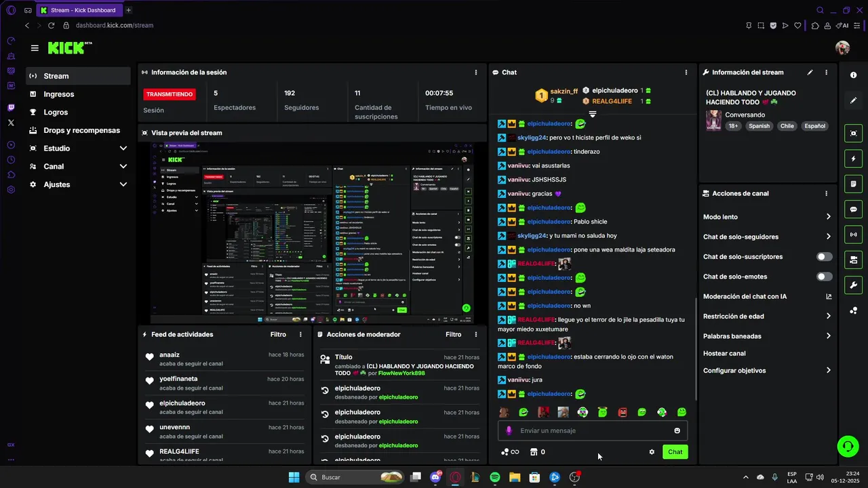Click the shop icon below the message box

click(x=533, y=452)
